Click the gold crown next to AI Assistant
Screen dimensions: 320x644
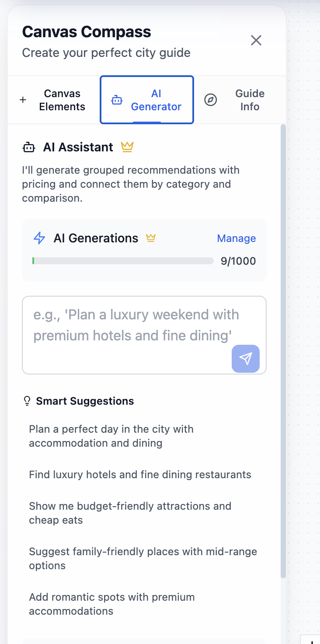point(127,147)
